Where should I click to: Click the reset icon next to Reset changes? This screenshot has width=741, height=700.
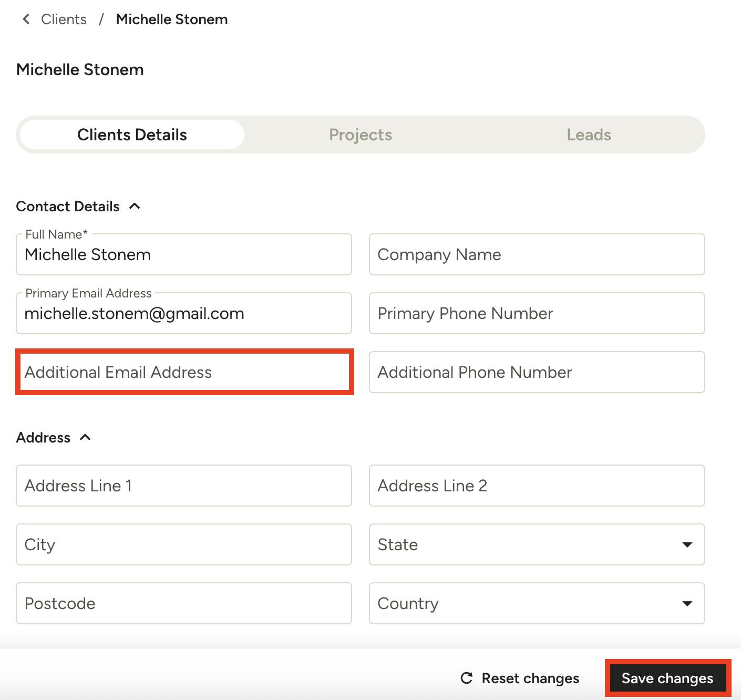coord(466,678)
